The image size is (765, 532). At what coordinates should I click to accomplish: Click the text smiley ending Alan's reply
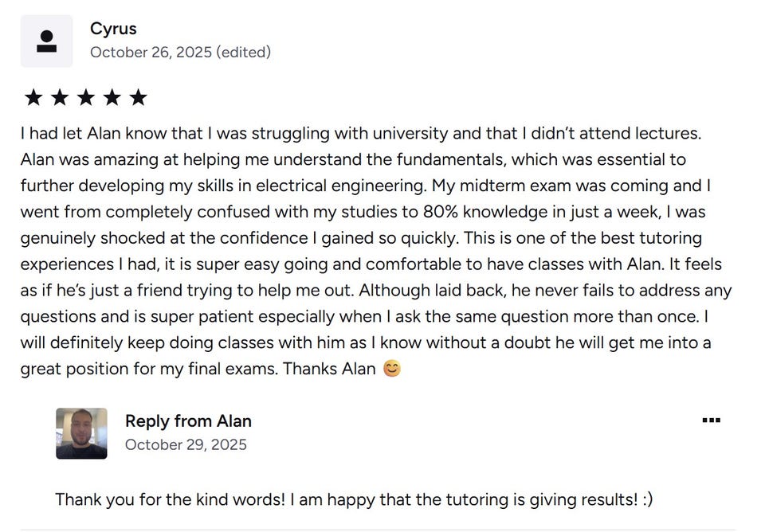click(x=646, y=500)
